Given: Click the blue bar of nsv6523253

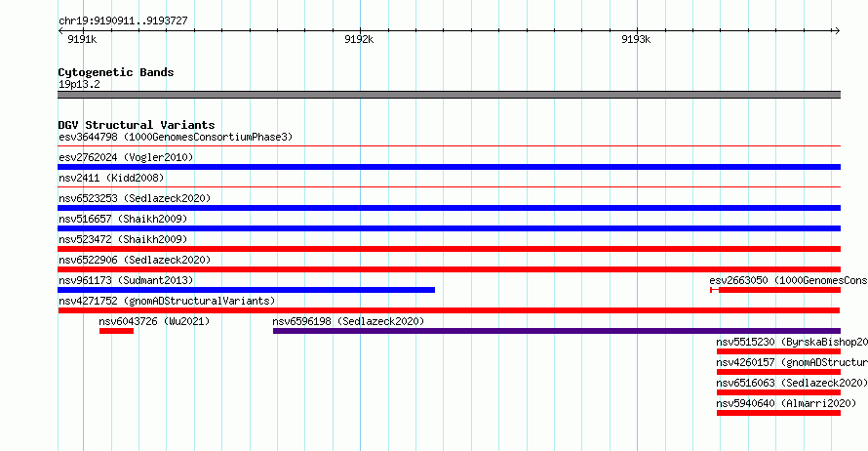Looking at the screenshot, I should point(449,208).
